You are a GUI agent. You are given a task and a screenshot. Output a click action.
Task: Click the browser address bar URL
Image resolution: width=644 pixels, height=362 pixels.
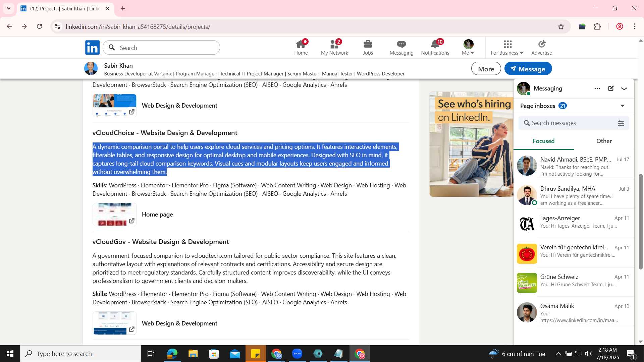[x=138, y=27]
